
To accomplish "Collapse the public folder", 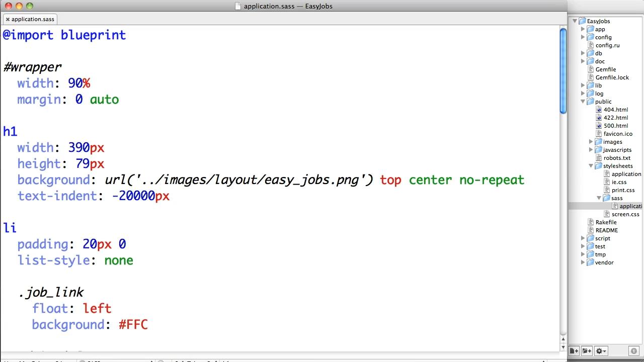I will (583, 102).
